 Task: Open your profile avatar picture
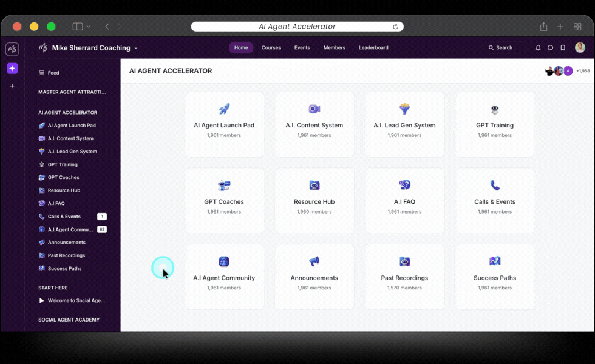tap(580, 47)
